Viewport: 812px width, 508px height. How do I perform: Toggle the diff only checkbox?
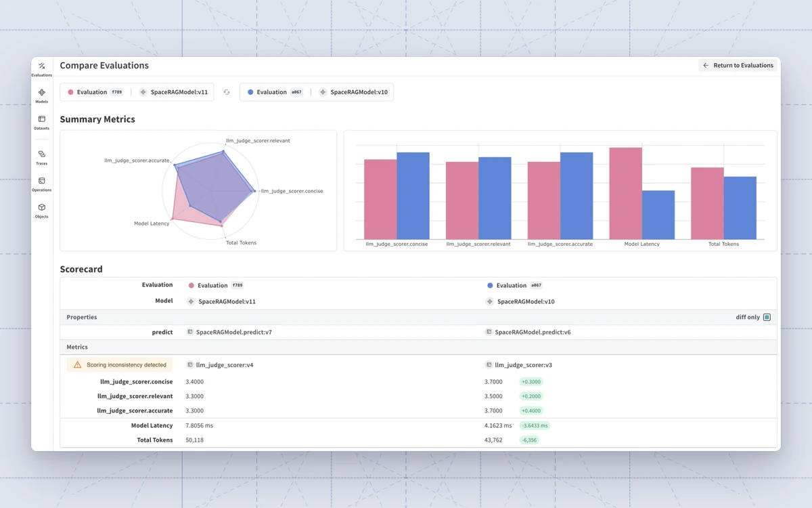pyautogui.click(x=767, y=317)
